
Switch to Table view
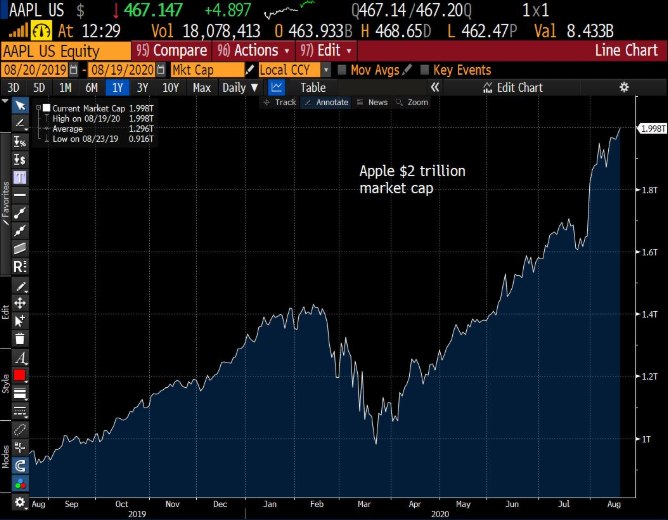point(313,88)
